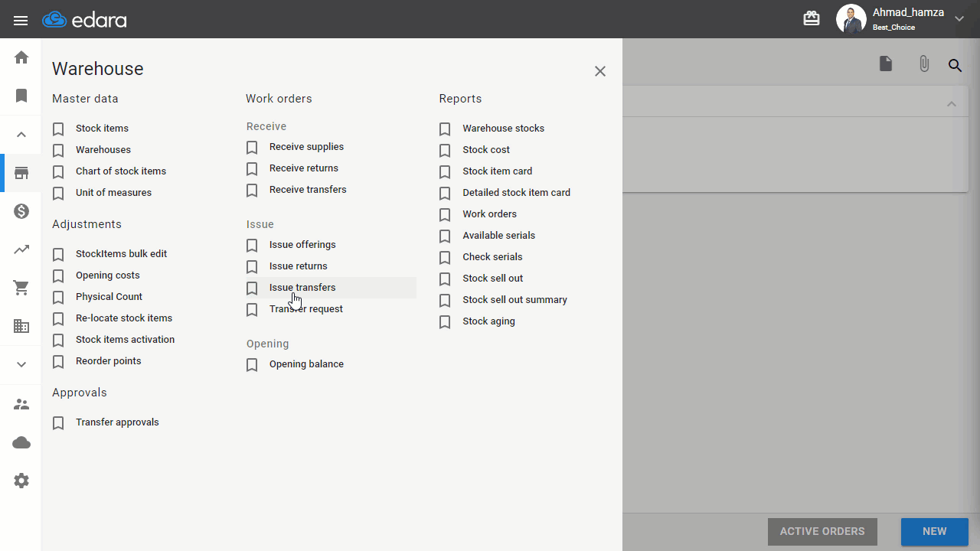The image size is (980, 551).
Task: Open Chart of stock items
Action: click(x=121, y=171)
